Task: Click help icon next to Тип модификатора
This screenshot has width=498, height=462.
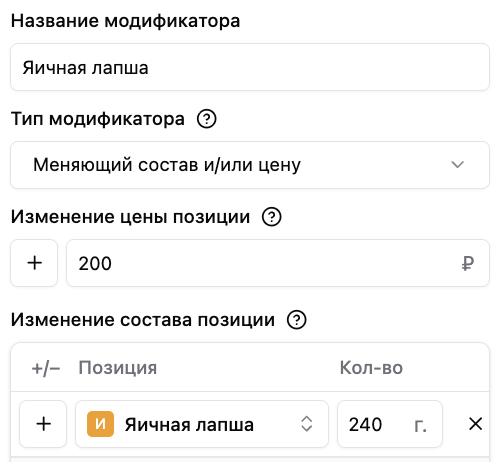Action: click(207, 119)
